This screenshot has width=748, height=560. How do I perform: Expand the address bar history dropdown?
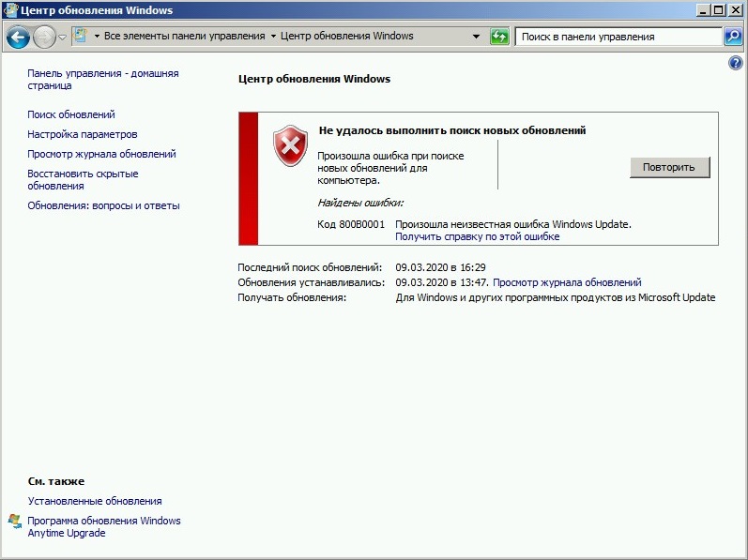click(x=476, y=37)
